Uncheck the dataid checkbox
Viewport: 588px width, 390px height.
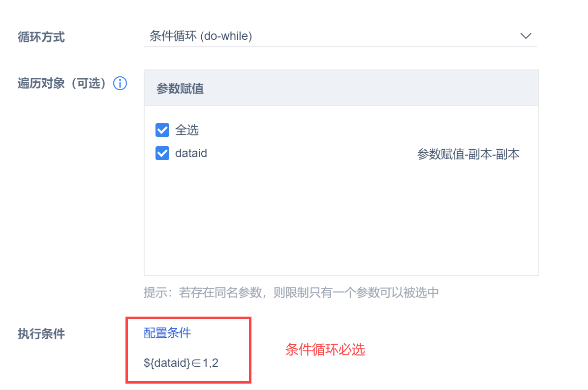tap(162, 154)
